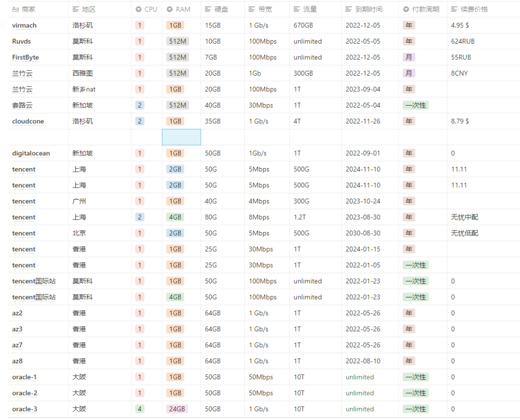
Task: Select the 2022-11-26 expiry date
Action: 370,121
